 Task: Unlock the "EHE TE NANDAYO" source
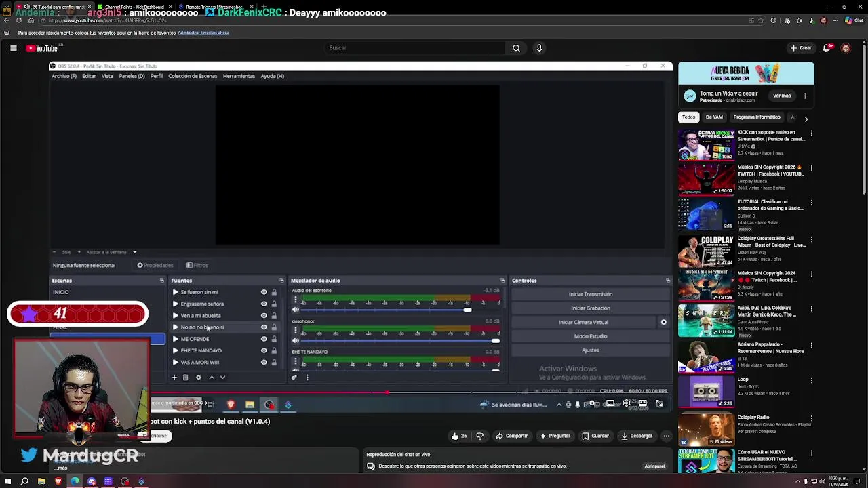(274, 351)
